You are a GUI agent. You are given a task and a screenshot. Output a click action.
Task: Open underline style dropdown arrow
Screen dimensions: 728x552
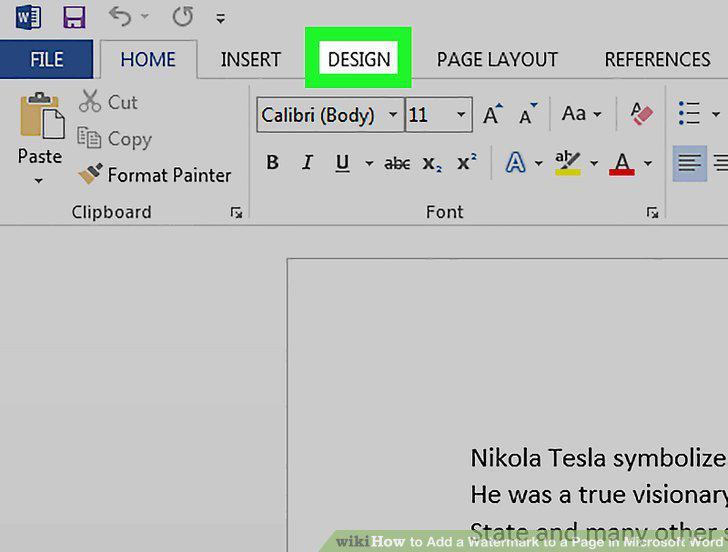[369, 163]
